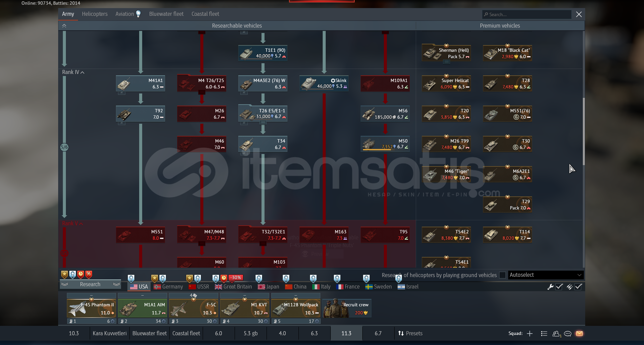Click the M50 research progress bar
Viewport: 644px width, 345px height.
click(377, 149)
